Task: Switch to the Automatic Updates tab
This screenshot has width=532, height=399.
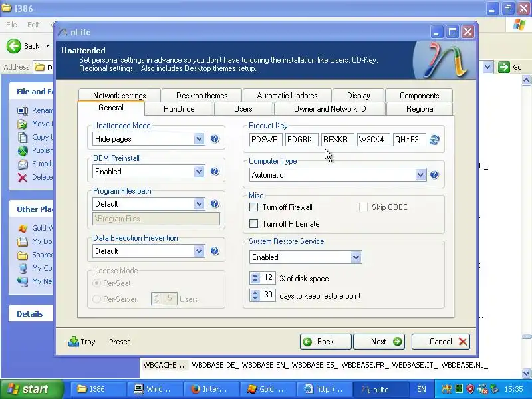Action: click(x=287, y=95)
